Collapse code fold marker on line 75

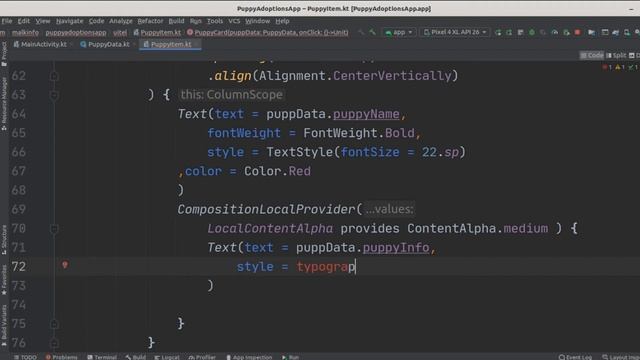54,324
